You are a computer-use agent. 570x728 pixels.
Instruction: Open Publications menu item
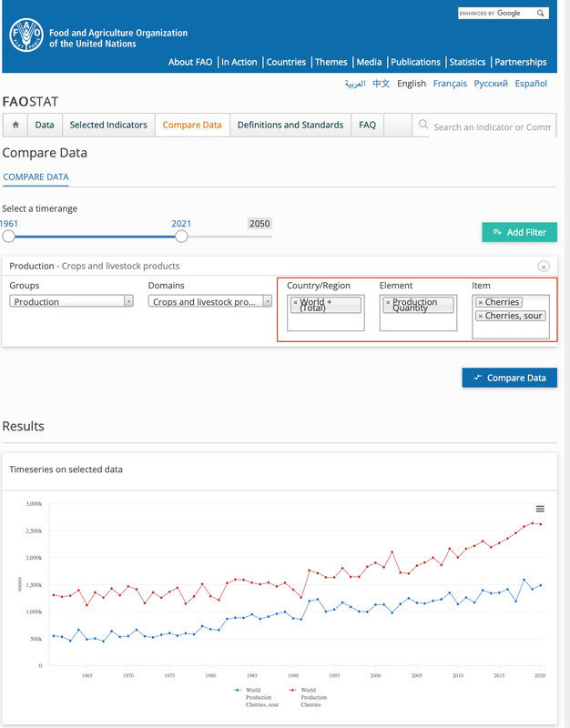(x=415, y=62)
